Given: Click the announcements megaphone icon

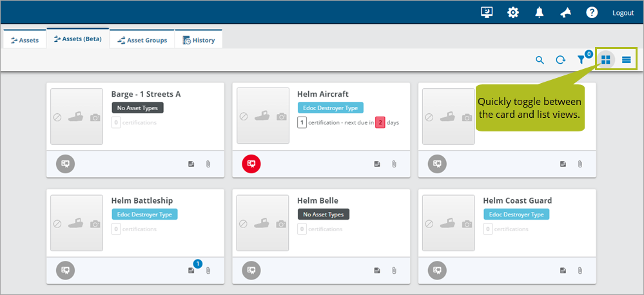Looking at the screenshot, I should (565, 13).
